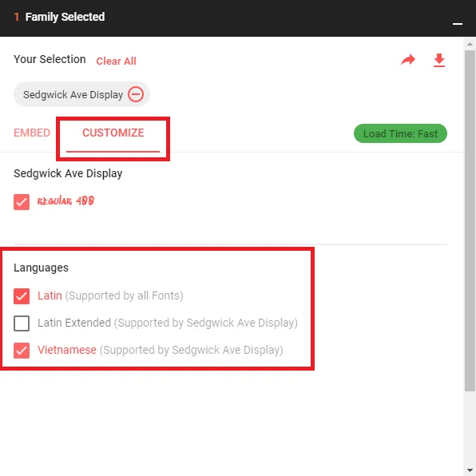Click the vertical scrollbar thumb

(470, 220)
